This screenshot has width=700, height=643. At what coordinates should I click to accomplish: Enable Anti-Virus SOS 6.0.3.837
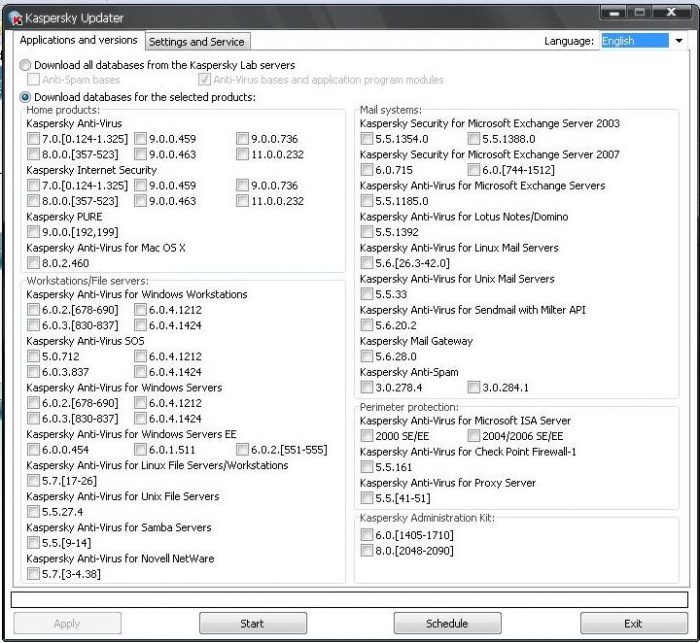[33, 372]
